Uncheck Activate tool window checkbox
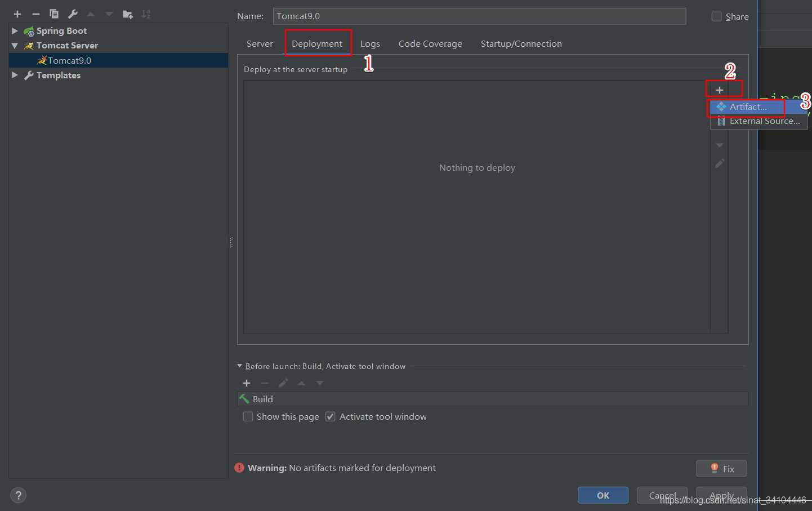 point(331,416)
